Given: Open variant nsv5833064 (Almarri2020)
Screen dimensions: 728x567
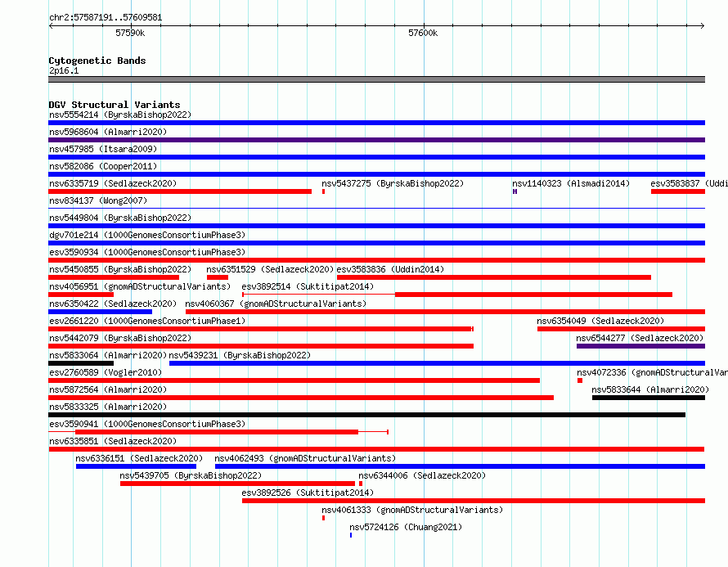Looking at the screenshot, I should coord(108,355).
